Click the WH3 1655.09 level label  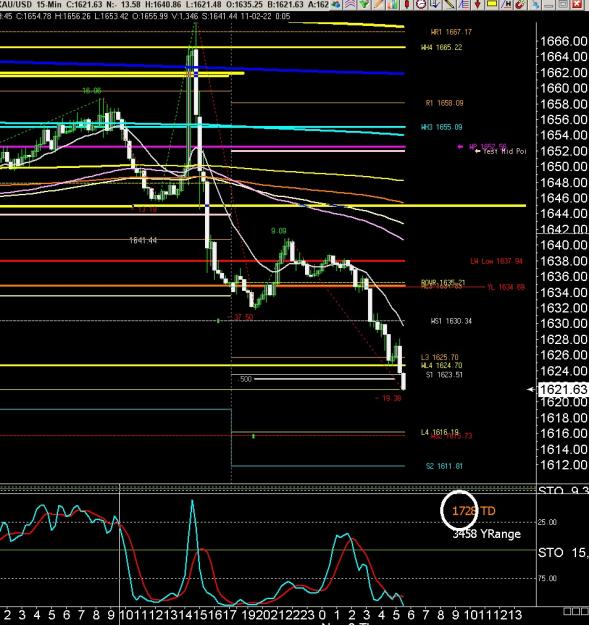pyautogui.click(x=442, y=127)
